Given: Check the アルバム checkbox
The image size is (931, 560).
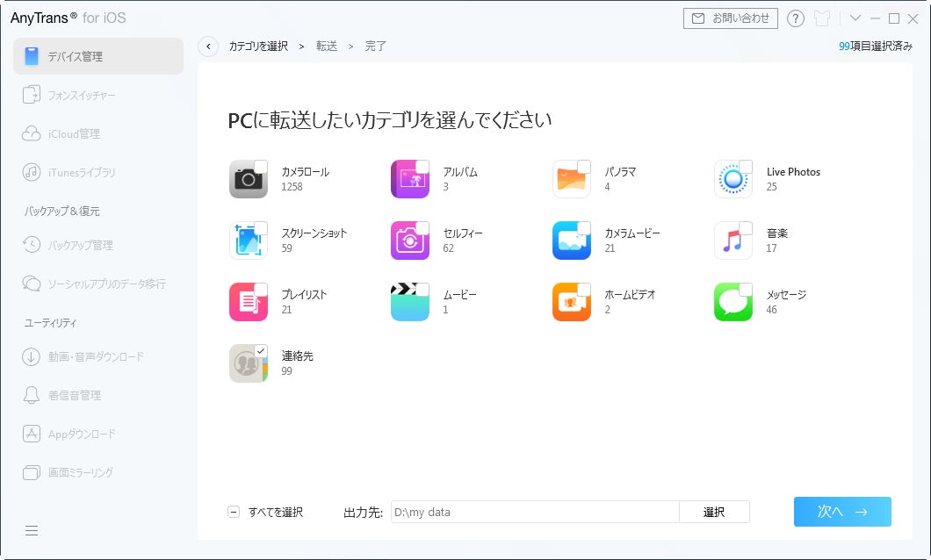Looking at the screenshot, I should click(422, 167).
